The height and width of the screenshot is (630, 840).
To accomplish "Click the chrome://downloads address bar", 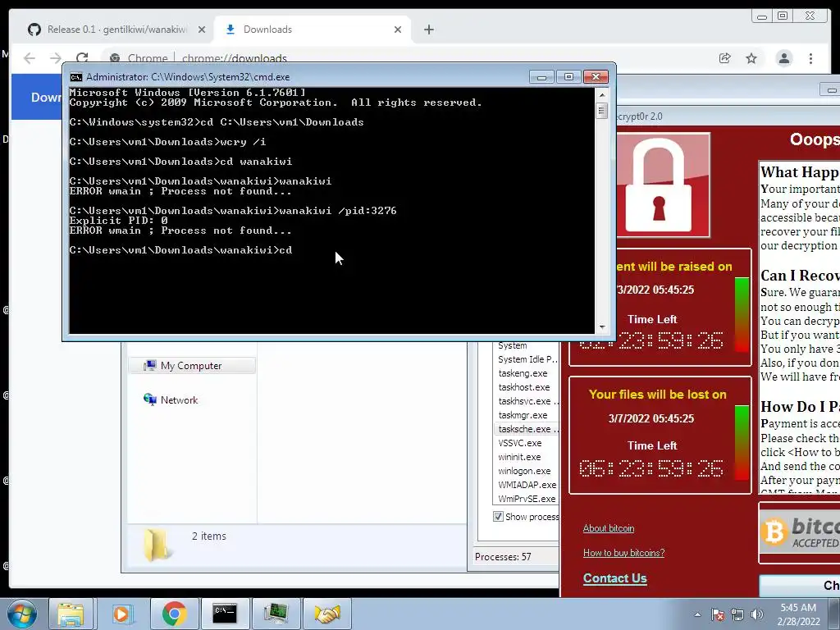I will 235,58.
